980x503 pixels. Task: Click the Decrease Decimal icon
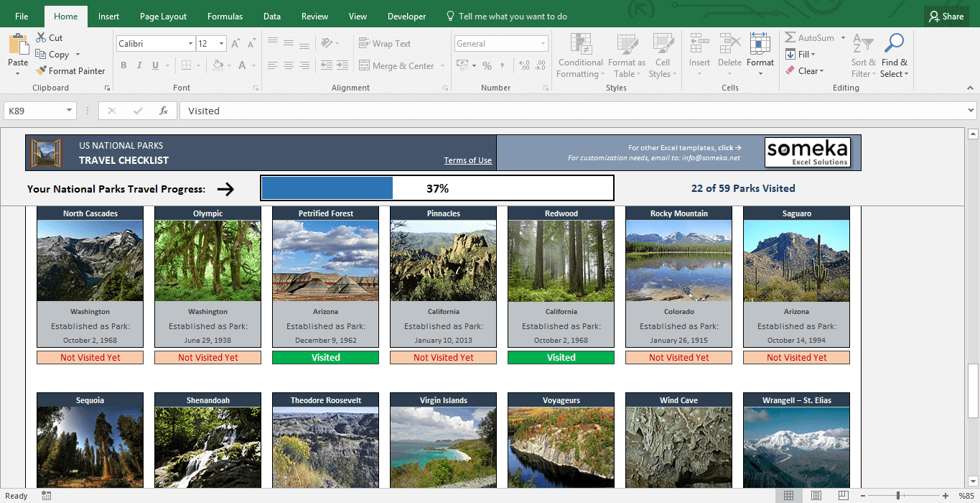pos(540,66)
